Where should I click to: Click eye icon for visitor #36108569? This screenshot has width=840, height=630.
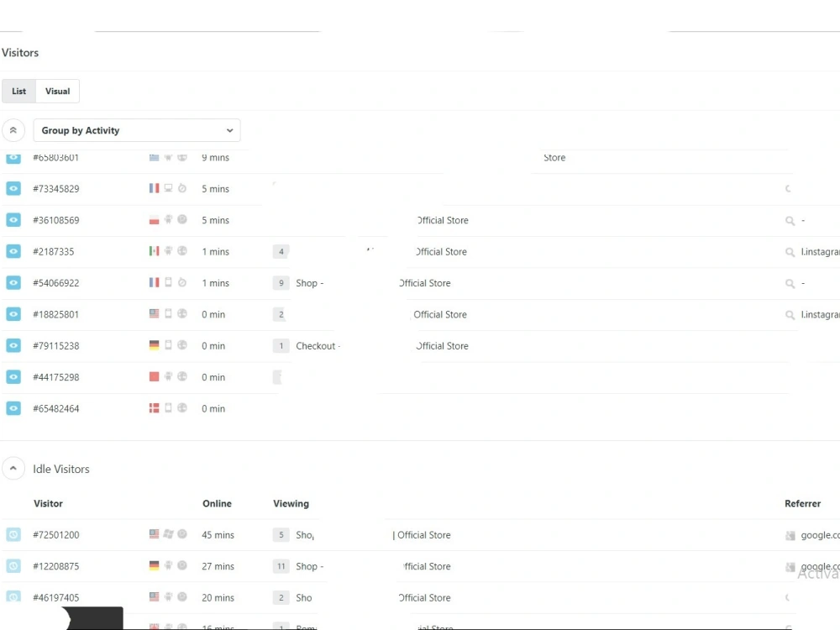pyautogui.click(x=13, y=220)
